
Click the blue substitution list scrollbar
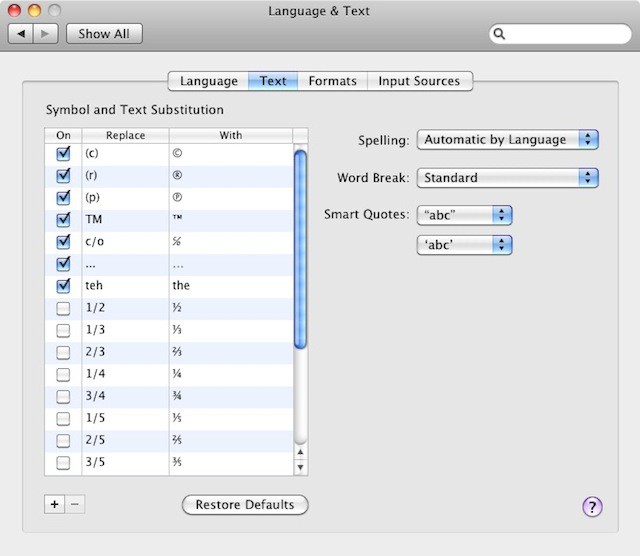click(300, 250)
